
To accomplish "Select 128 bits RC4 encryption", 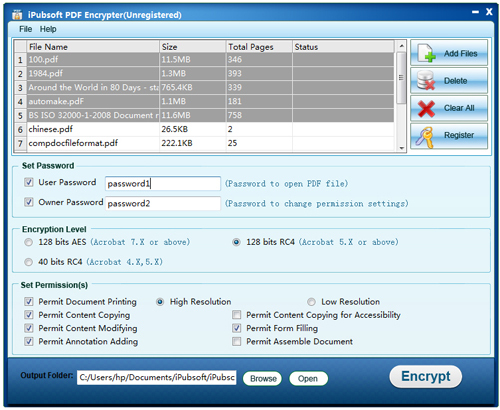I will pos(236,242).
